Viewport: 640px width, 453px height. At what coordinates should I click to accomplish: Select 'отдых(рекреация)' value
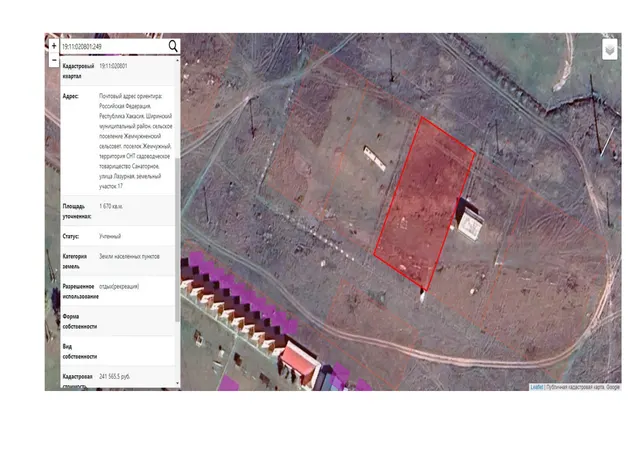[x=119, y=286]
